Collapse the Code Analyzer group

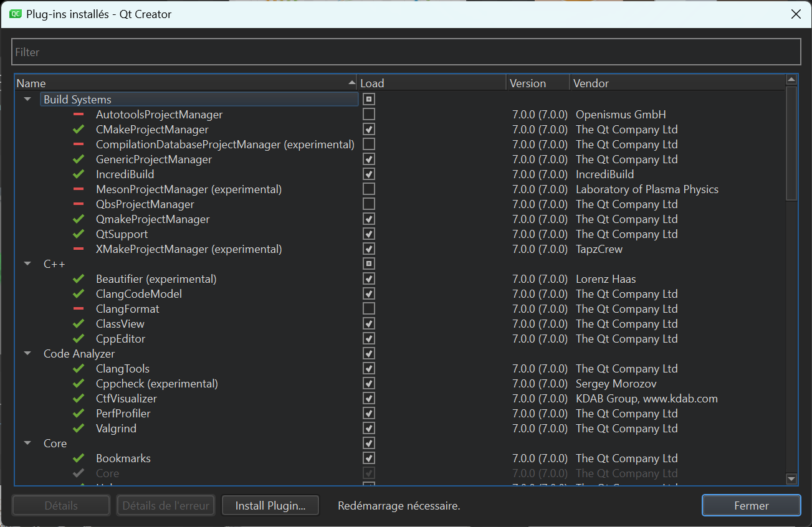[27, 354]
